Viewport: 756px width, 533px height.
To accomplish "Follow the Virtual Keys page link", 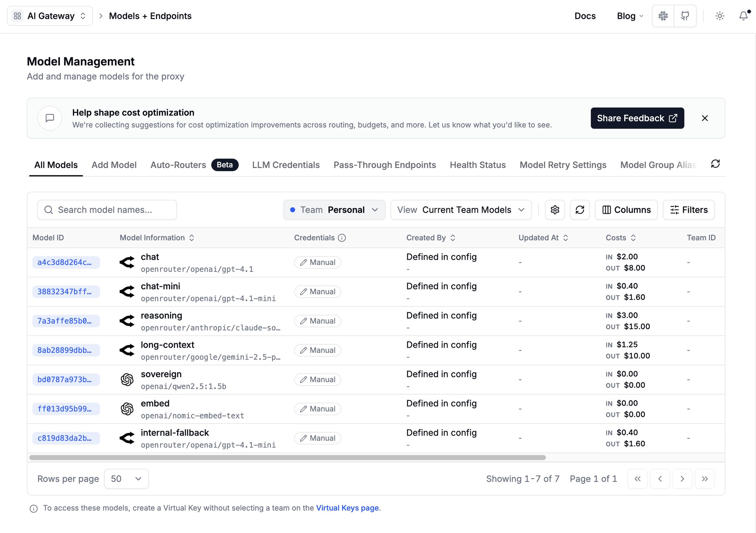I will (347, 508).
